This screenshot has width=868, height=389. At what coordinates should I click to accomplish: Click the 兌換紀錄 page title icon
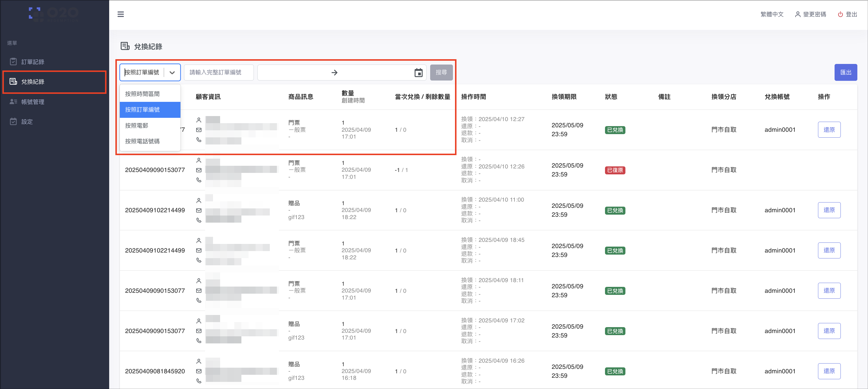(x=125, y=46)
